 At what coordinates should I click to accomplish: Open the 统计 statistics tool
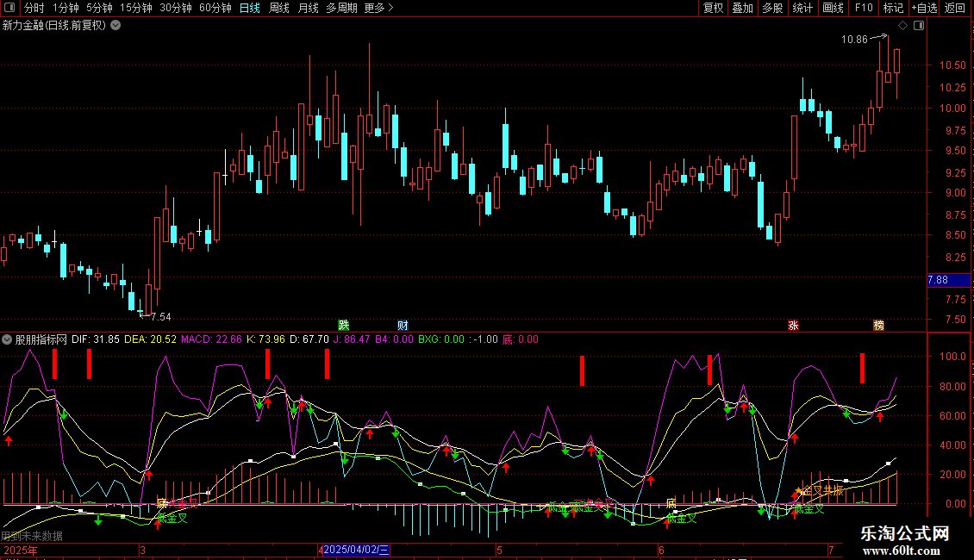click(802, 8)
